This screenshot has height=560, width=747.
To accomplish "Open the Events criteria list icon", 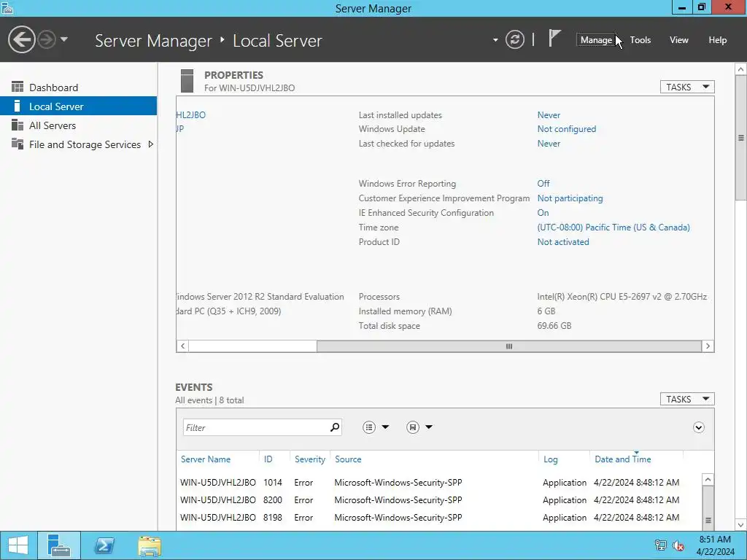I will (368, 427).
